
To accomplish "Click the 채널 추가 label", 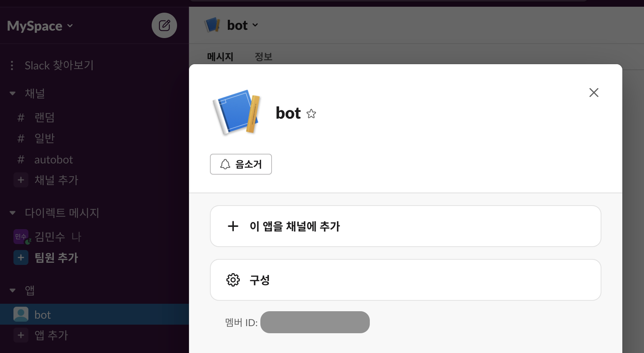I will pos(56,180).
